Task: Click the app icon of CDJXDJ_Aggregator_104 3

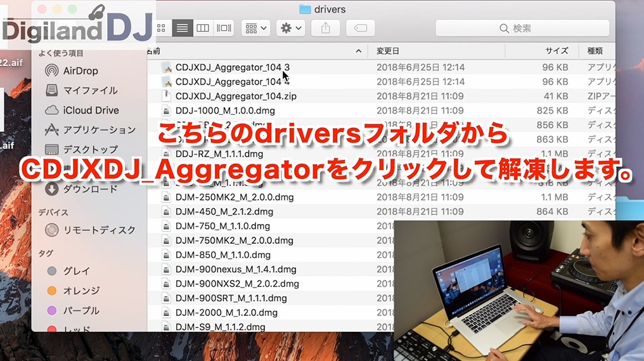Action: pyautogui.click(x=166, y=67)
